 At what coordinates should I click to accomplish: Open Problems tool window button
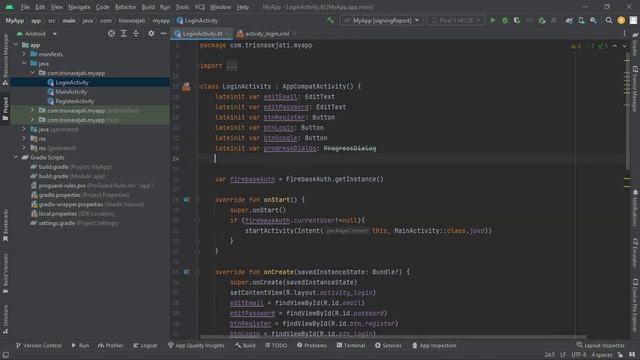311,345
